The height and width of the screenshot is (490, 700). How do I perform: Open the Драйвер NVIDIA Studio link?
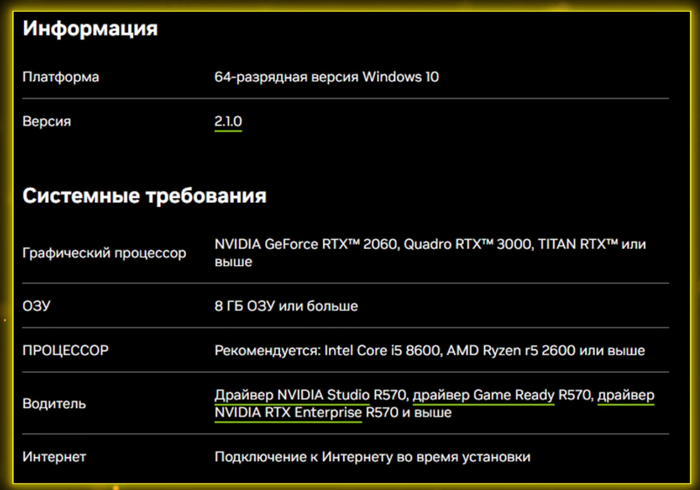(x=292, y=395)
